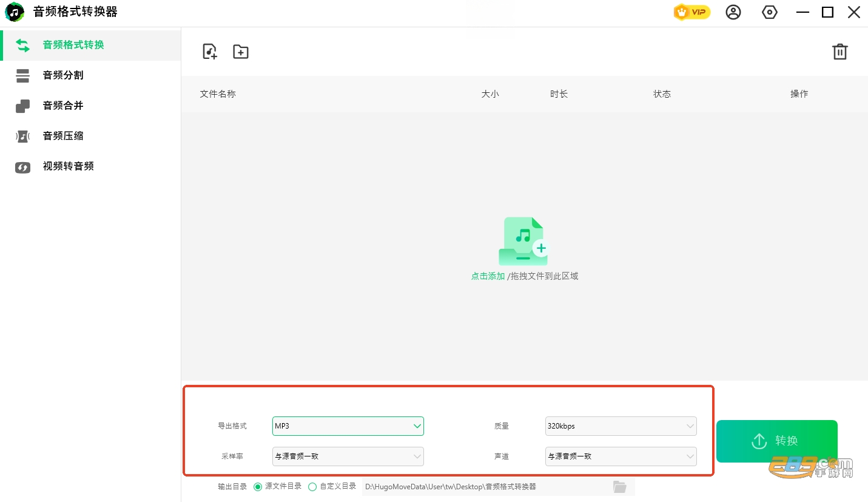Expand the 采样率 dropdown

pyautogui.click(x=348, y=456)
